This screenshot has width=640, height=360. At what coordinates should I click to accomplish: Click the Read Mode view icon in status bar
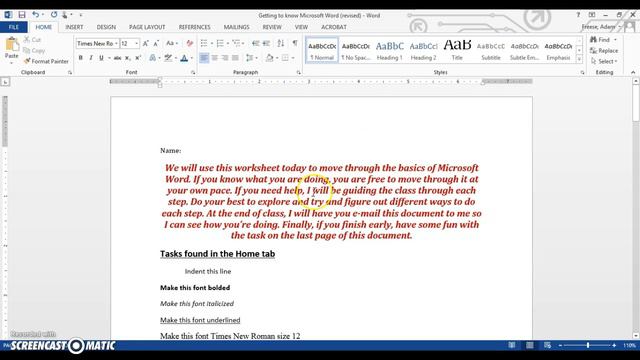point(511,345)
